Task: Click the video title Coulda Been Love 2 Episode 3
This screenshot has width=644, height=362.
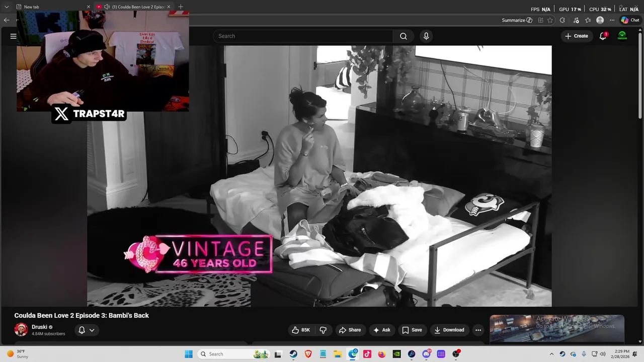Action: 82,315
